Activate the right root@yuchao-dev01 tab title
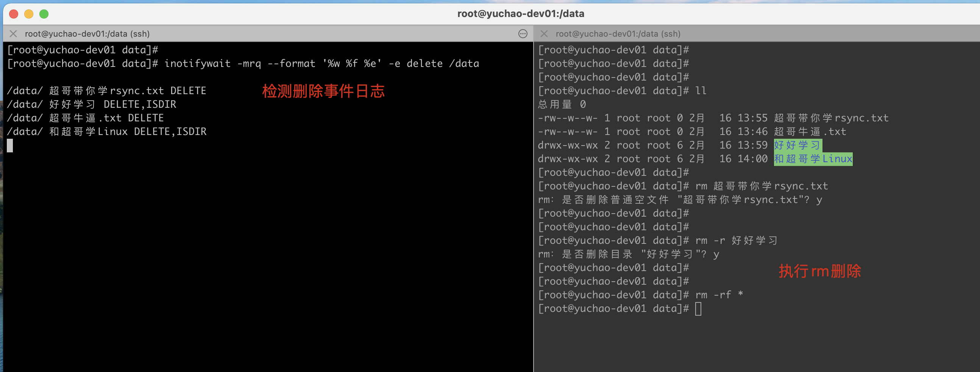Image resolution: width=980 pixels, height=372 pixels. [618, 34]
